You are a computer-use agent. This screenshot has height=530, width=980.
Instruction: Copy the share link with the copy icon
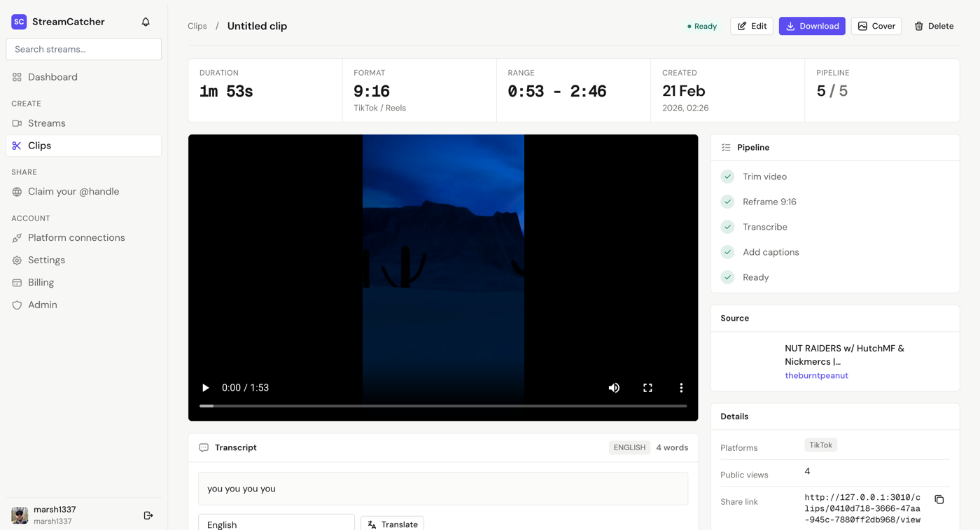pyautogui.click(x=939, y=500)
